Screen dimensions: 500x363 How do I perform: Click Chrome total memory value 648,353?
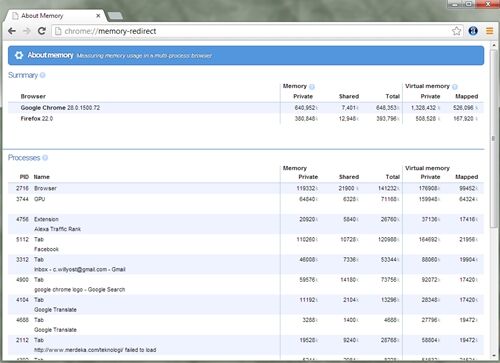point(387,108)
